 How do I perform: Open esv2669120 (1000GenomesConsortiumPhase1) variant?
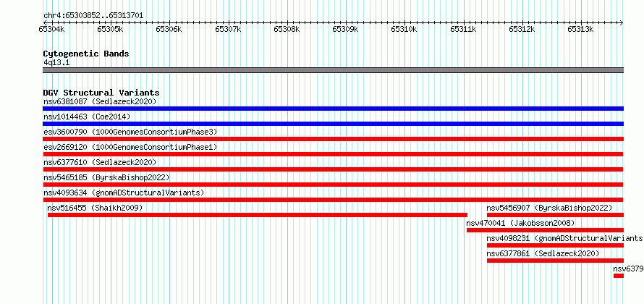(x=130, y=147)
